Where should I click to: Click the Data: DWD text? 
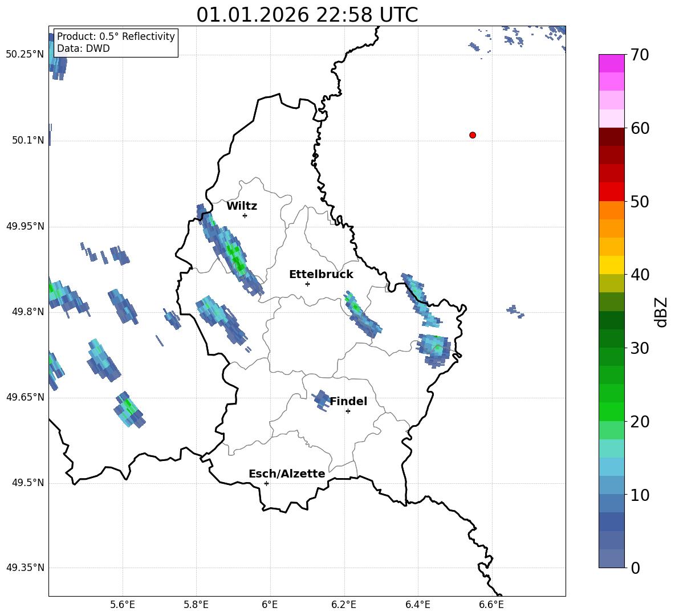[x=83, y=48]
